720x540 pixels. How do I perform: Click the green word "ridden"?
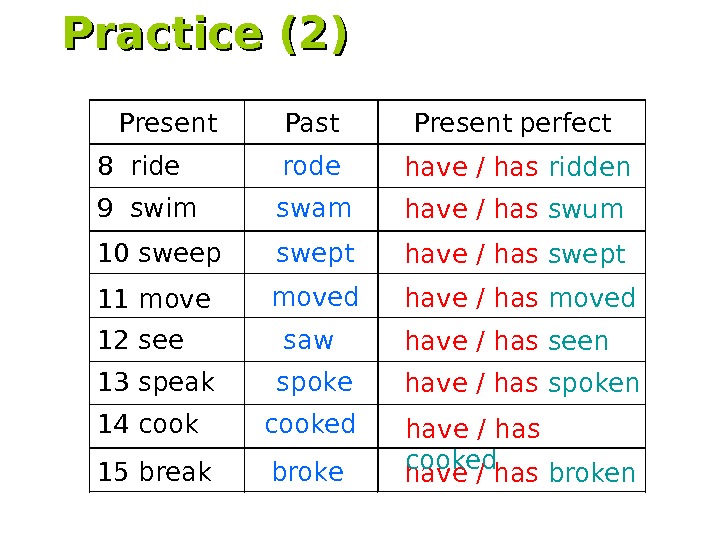coord(590,167)
